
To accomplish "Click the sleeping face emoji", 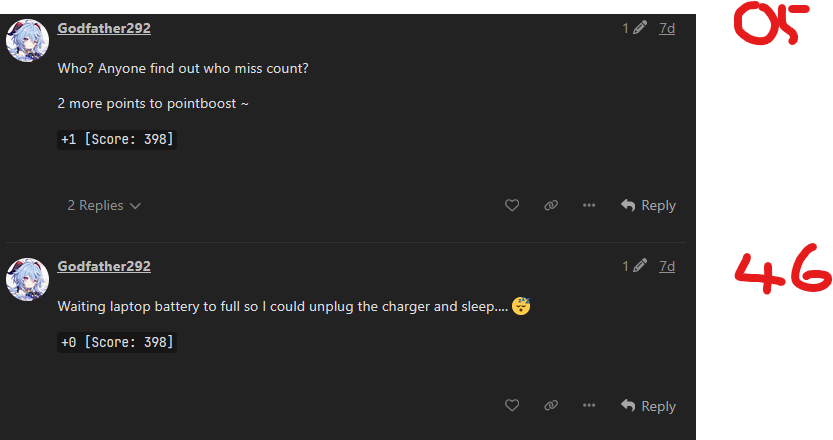I will (x=521, y=305).
